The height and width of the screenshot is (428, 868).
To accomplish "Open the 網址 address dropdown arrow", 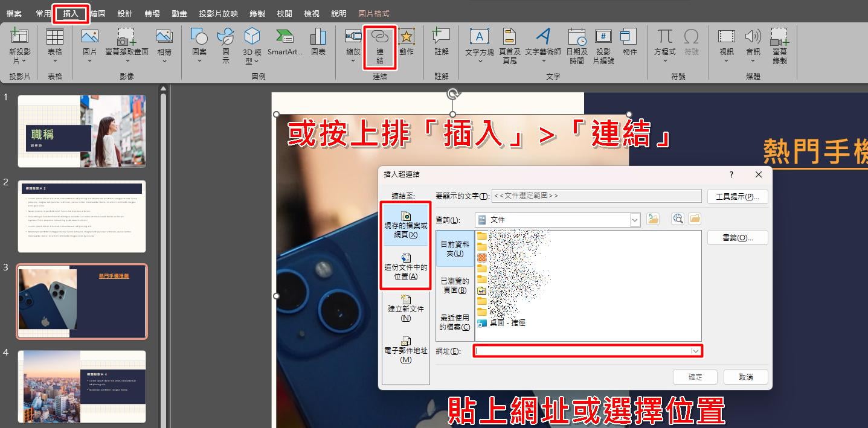I will tap(696, 351).
